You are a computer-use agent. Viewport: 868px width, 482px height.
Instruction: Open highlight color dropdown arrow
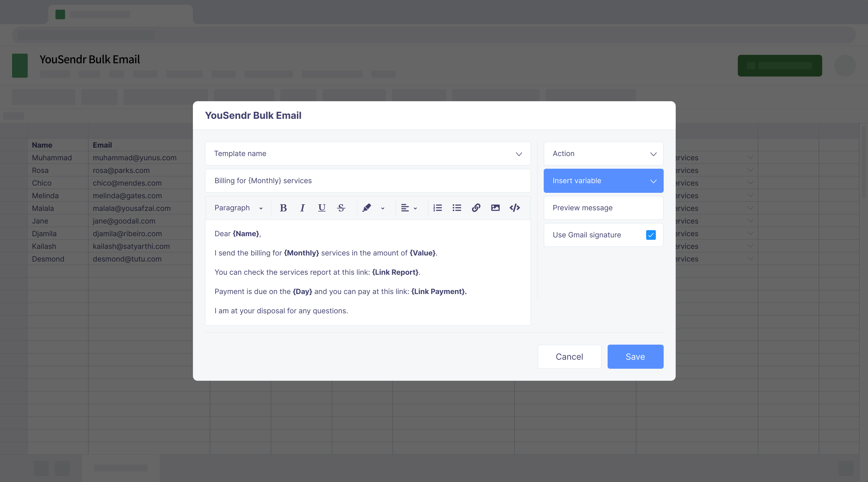(382, 208)
